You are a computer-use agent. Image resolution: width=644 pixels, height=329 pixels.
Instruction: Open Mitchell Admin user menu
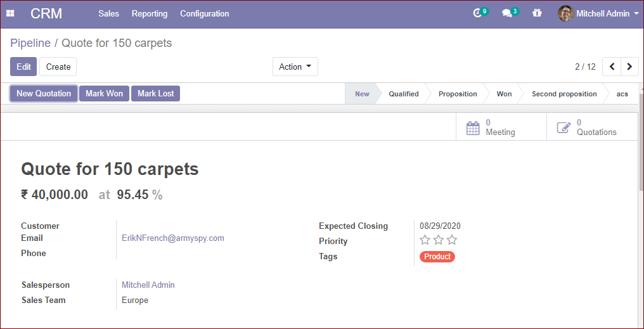click(598, 13)
